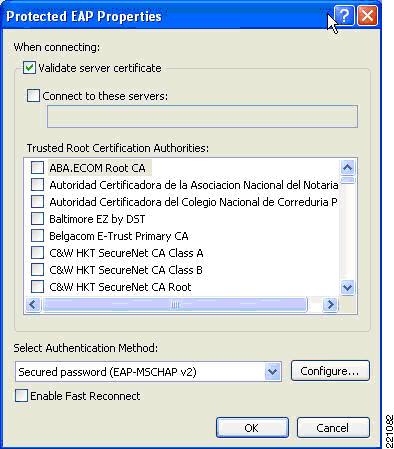Uncheck Validate server certificate

(x=29, y=68)
